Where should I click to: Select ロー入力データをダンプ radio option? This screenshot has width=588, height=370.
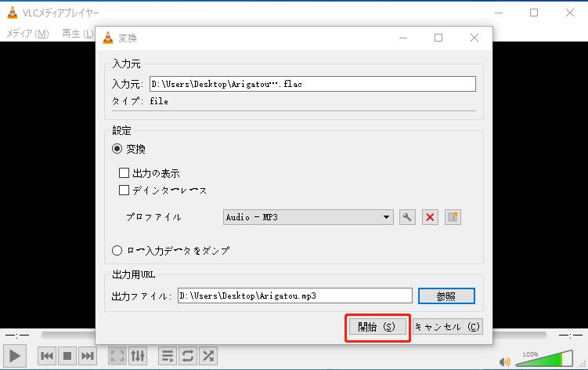click(117, 250)
